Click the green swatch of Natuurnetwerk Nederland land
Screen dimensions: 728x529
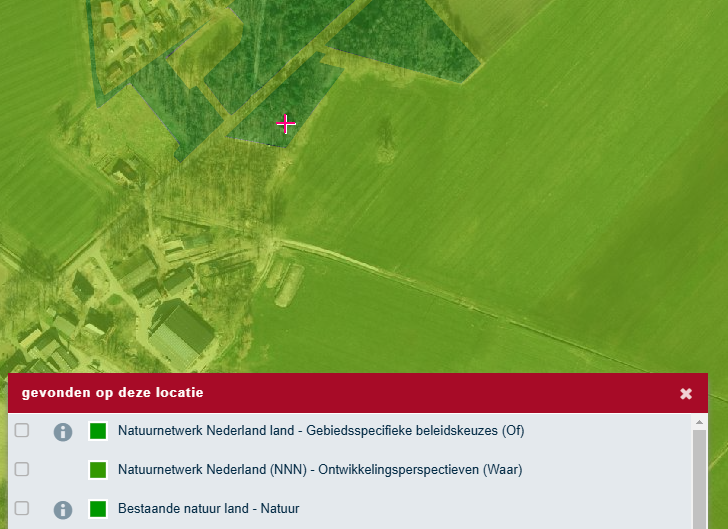coord(98,431)
